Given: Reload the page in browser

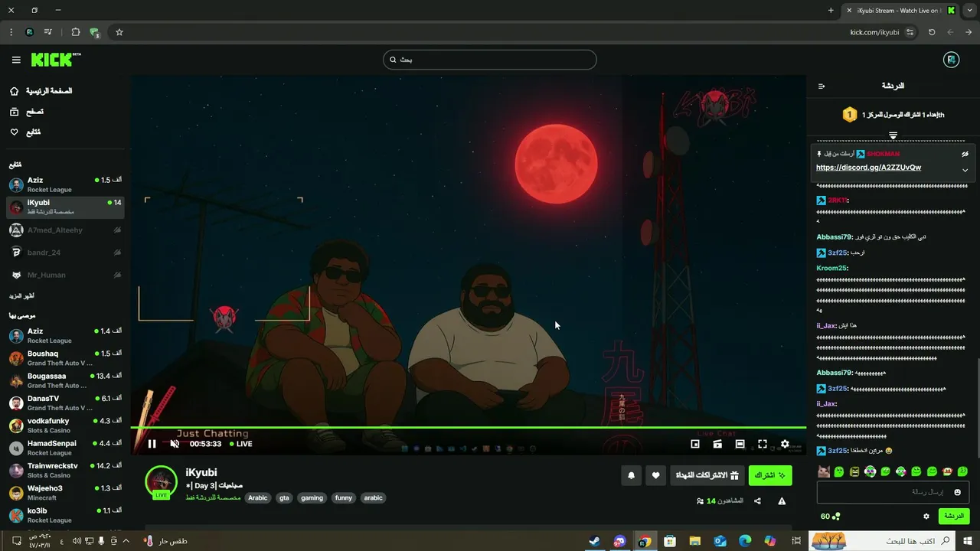Looking at the screenshot, I should [x=932, y=32].
